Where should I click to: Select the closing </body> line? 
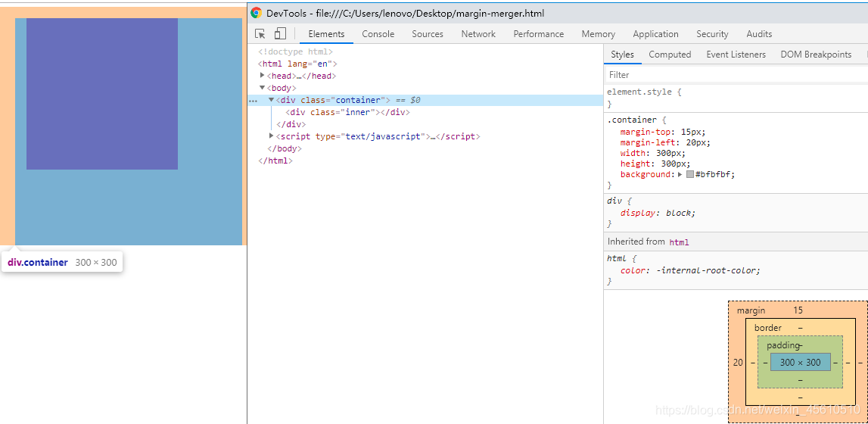(x=284, y=148)
